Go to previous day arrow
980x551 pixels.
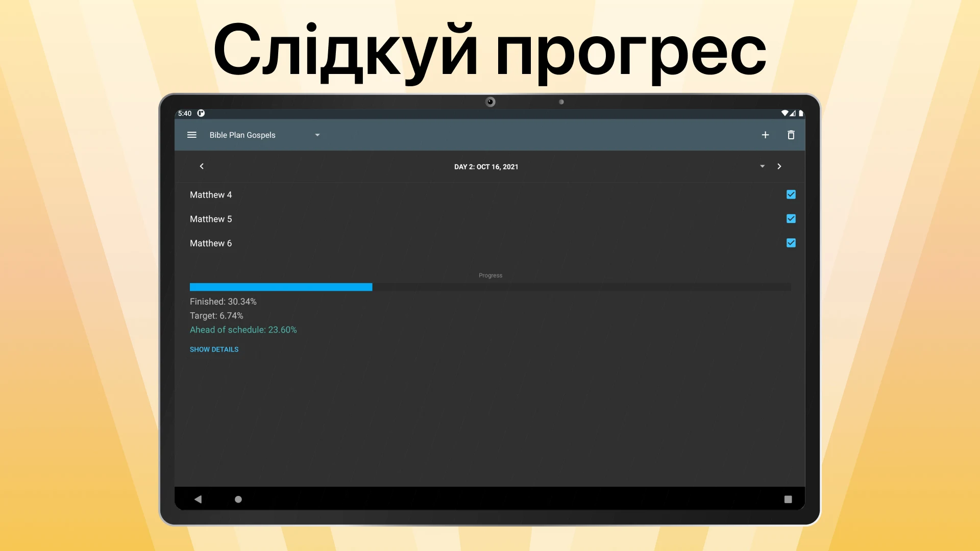coord(202,166)
